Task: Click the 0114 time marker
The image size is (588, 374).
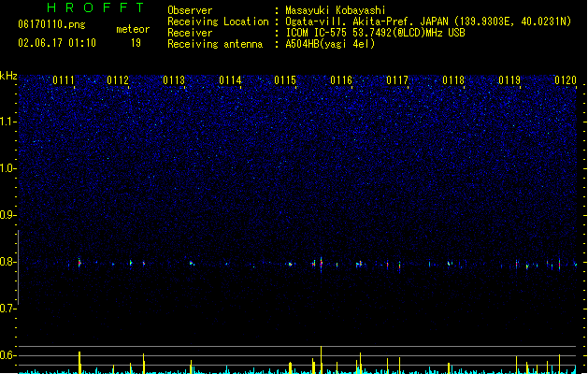Action: (x=230, y=80)
